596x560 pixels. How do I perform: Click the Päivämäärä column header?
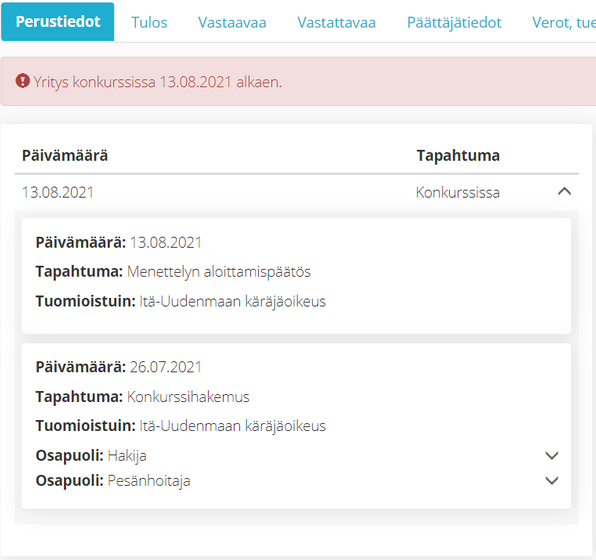pyautogui.click(x=65, y=155)
